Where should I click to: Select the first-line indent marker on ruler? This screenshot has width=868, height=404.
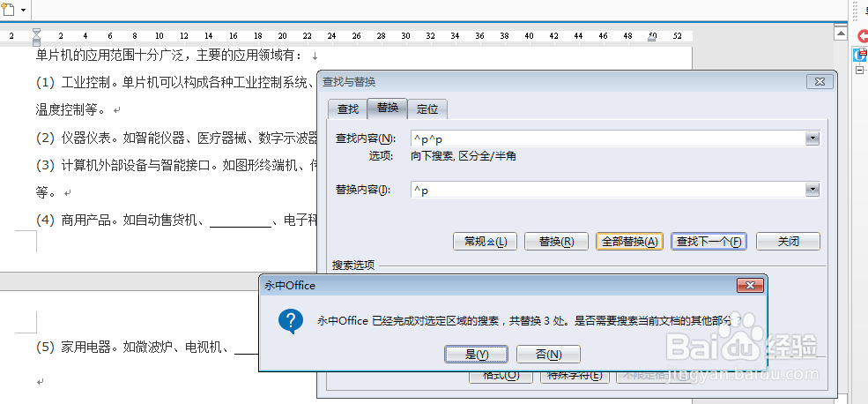36,33
